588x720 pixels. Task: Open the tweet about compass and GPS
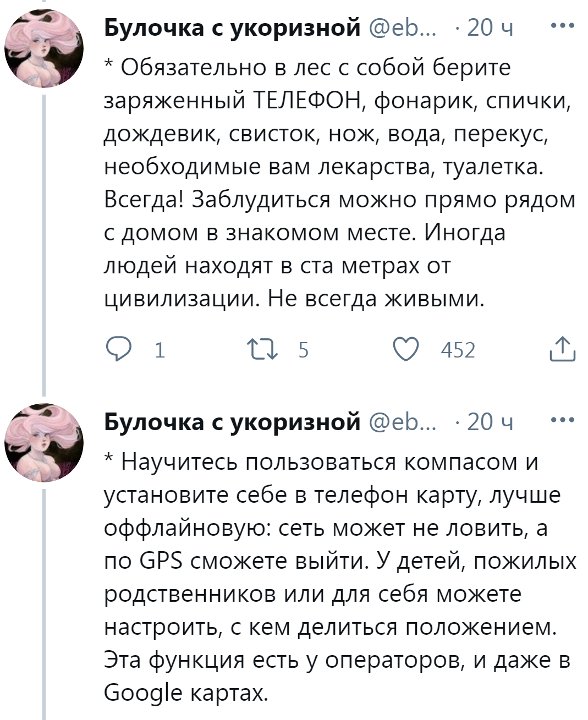336,577
